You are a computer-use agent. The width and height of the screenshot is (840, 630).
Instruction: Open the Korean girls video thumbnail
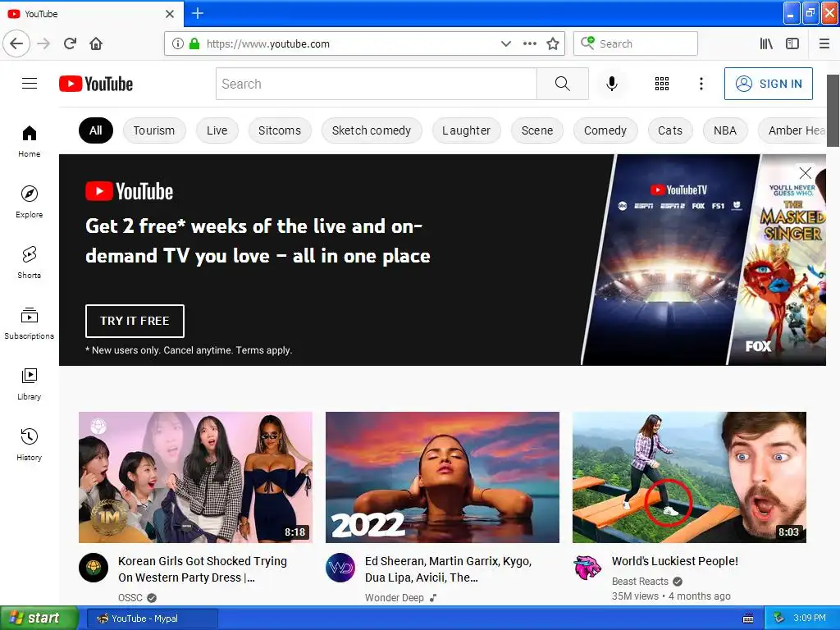click(x=195, y=477)
